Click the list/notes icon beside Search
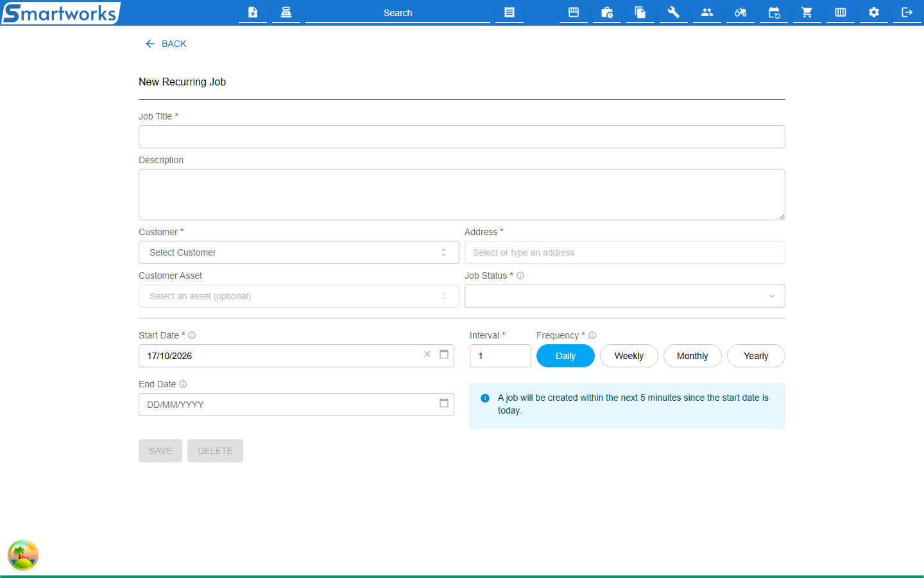 pyautogui.click(x=509, y=12)
